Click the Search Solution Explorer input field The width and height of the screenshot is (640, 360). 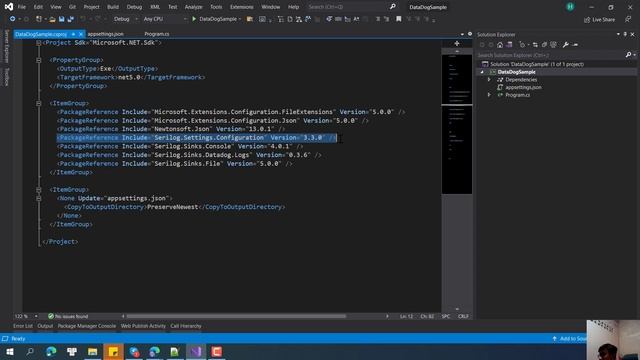[x=551, y=55]
